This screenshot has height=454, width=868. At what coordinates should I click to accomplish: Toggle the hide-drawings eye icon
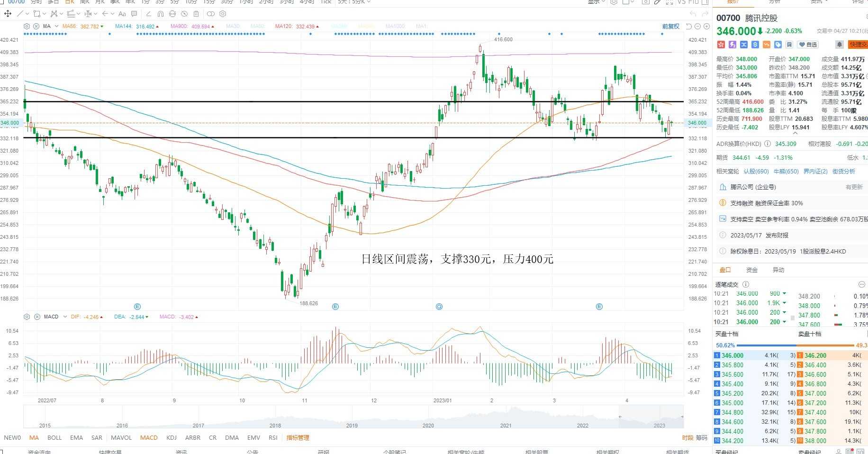pos(184,14)
